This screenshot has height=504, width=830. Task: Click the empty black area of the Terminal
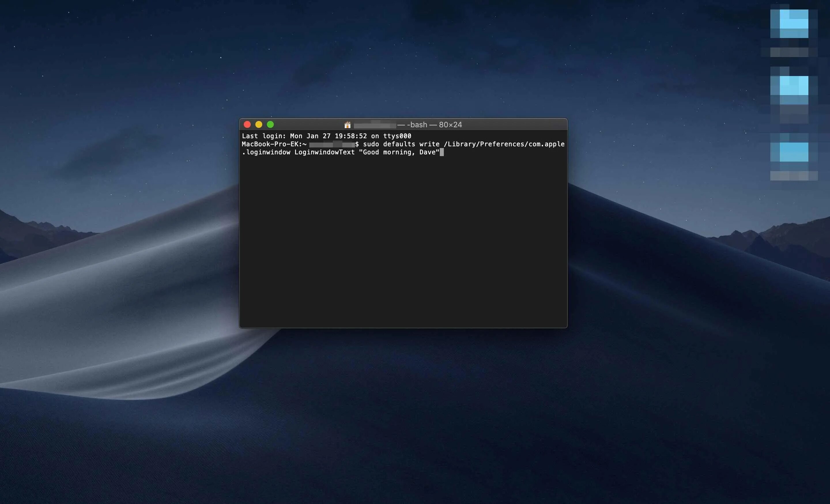click(403, 242)
